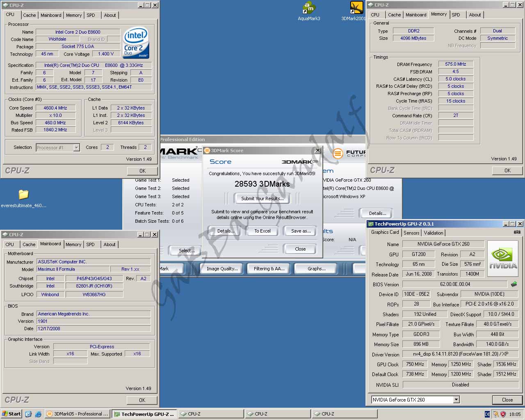Launch Internet Explorer from quick launch
525x420 pixels.
point(38,414)
